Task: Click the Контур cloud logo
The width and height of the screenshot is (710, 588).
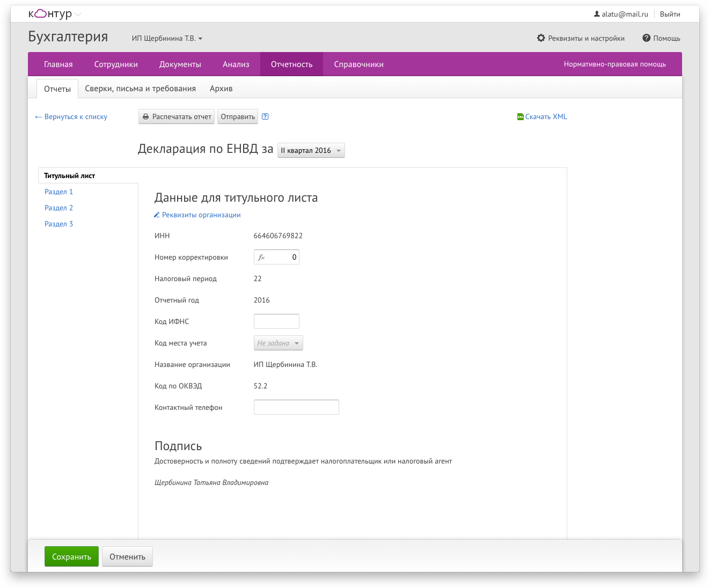Action: (x=50, y=14)
